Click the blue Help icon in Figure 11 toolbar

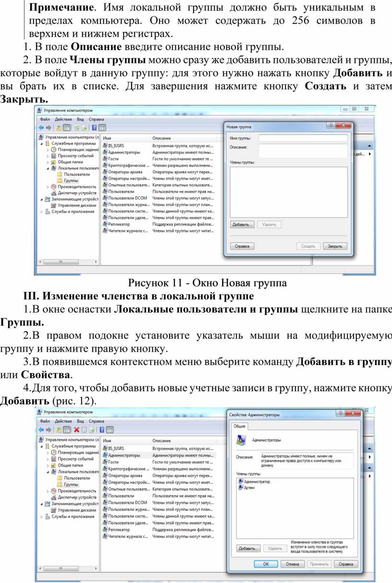point(94,128)
